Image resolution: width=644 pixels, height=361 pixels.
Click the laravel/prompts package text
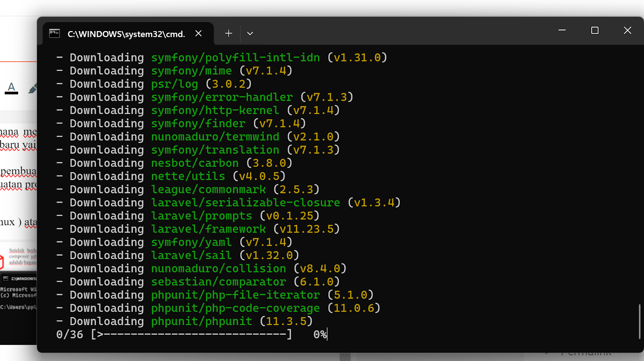click(202, 216)
